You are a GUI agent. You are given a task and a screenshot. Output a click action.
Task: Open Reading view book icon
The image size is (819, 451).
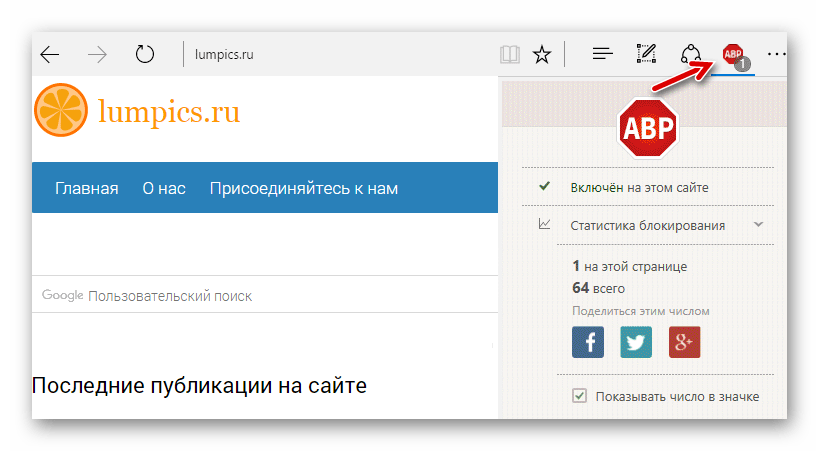click(510, 55)
